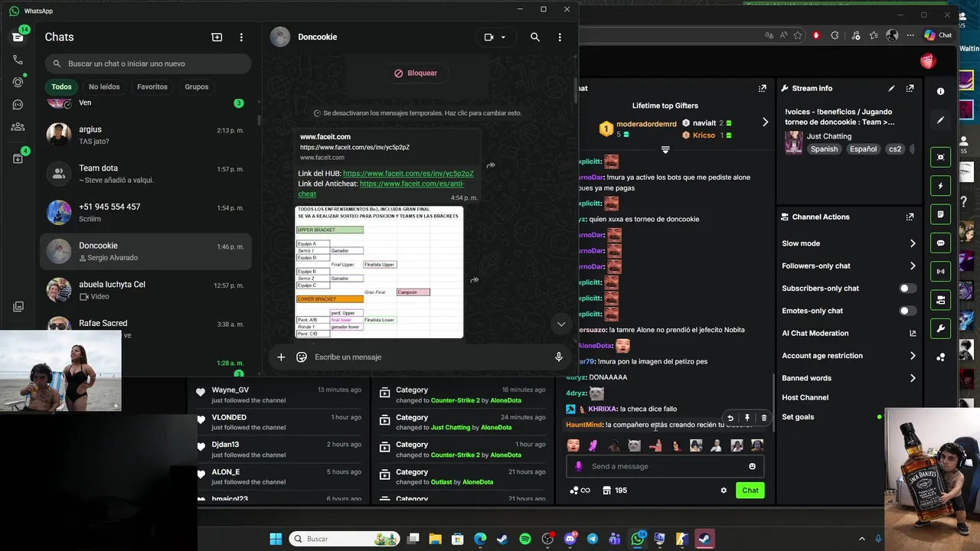Click the Bloquear button
This screenshot has width=980, height=551.
click(416, 73)
